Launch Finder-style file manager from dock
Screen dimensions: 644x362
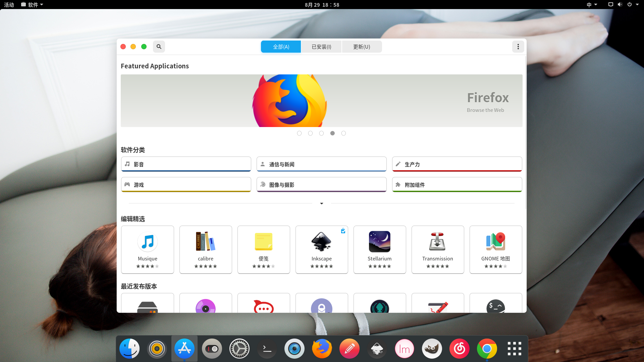coord(129,349)
